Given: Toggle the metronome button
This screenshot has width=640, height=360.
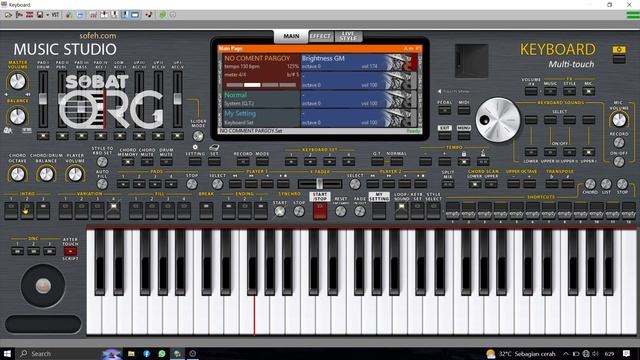Looking at the screenshot, I should tap(483, 162).
